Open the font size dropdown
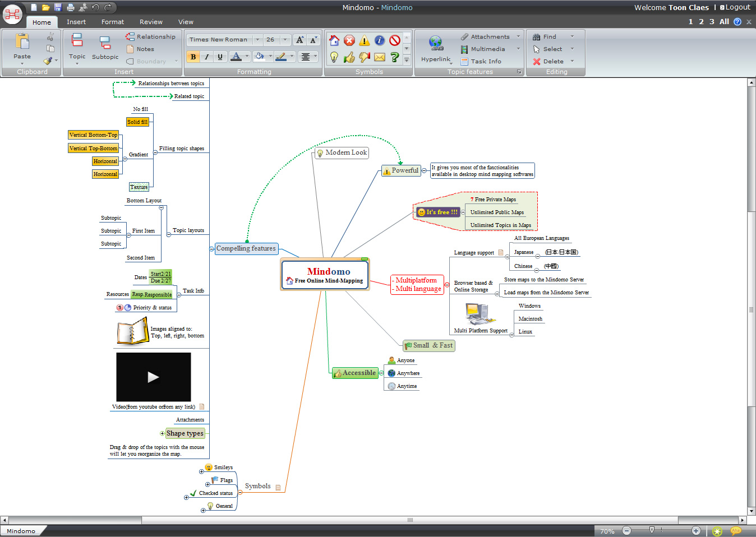The width and height of the screenshot is (756, 537). (285, 40)
